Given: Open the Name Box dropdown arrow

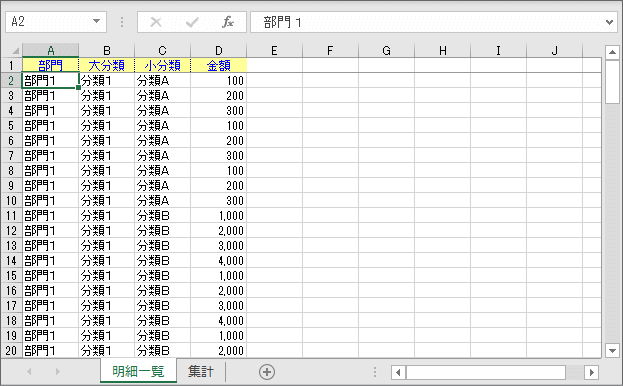Looking at the screenshot, I should [x=97, y=21].
